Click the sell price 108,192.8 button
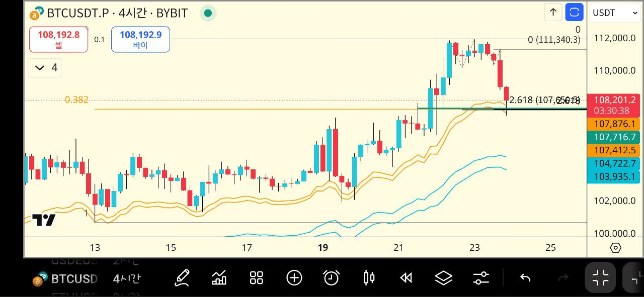 pyautogui.click(x=58, y=39)
